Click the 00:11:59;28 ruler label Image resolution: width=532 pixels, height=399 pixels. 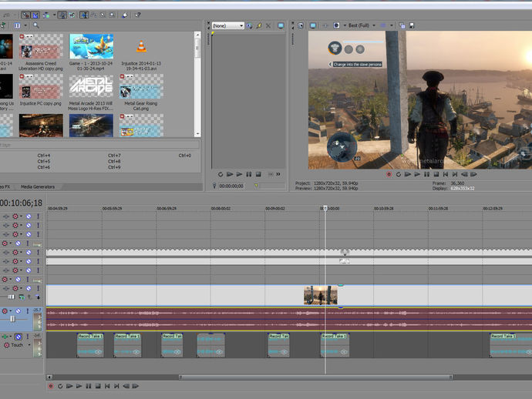(x=439, y=209)
